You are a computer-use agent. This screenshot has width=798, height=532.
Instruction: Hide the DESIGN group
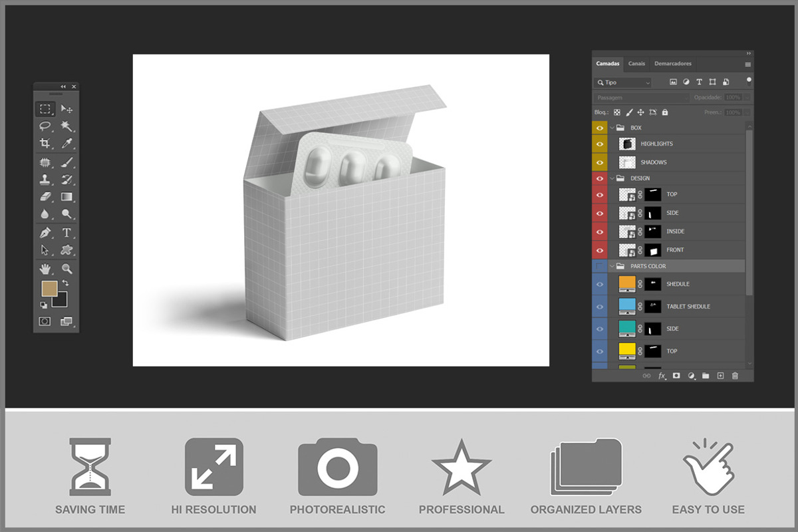[600, 178]
